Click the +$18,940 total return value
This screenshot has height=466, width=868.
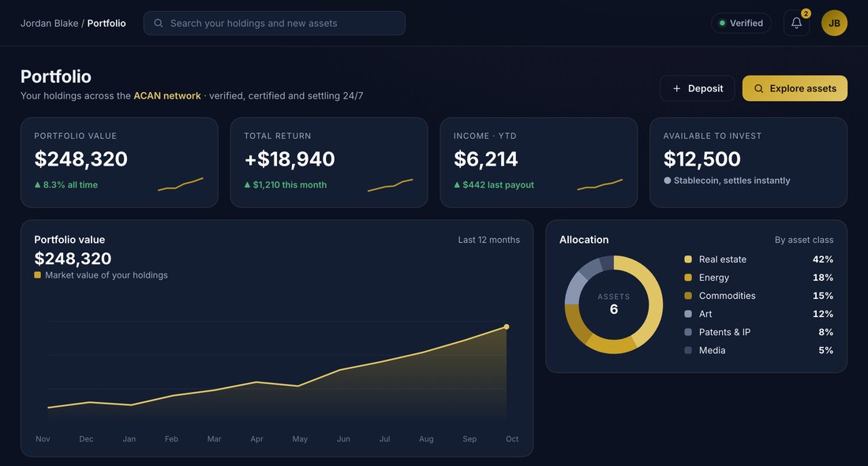click(290, 159)
